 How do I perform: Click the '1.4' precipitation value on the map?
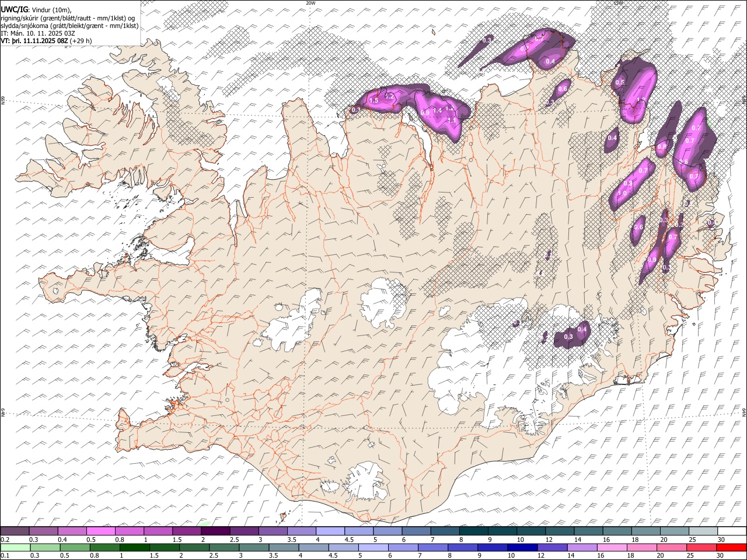(437, 110)
